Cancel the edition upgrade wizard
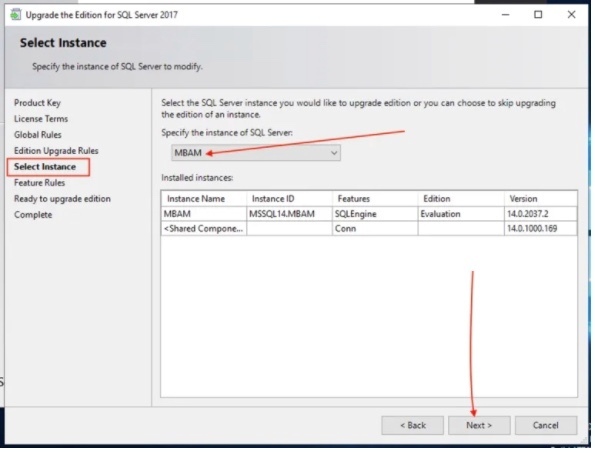Viewport: 595px width, 453px height. pyautogui.click(x=546, y=425)
